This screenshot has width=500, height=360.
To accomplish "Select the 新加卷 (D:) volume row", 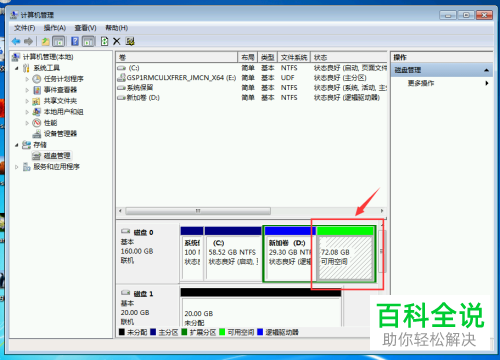I will pos(252,98).
